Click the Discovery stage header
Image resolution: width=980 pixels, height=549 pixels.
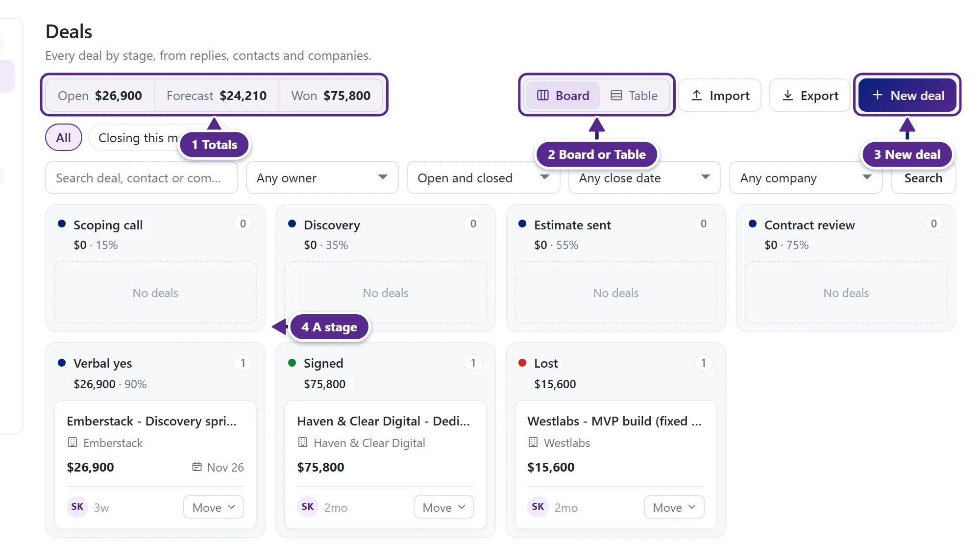(x=332, y=225)
